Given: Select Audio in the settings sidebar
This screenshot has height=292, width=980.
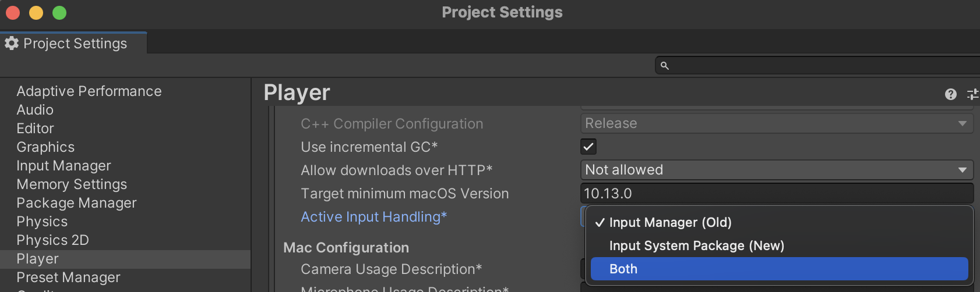Looking at the screenshot, I should (x=35, y=110).
